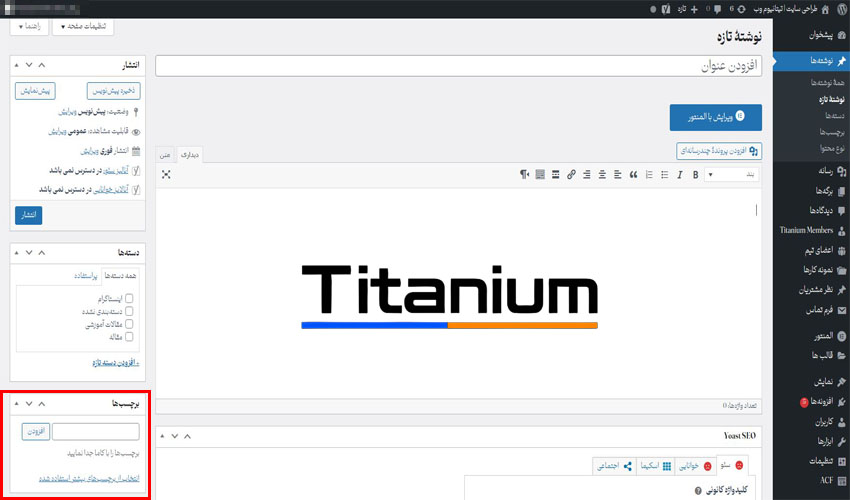Apply blockquote formatting

pos(633,175)
